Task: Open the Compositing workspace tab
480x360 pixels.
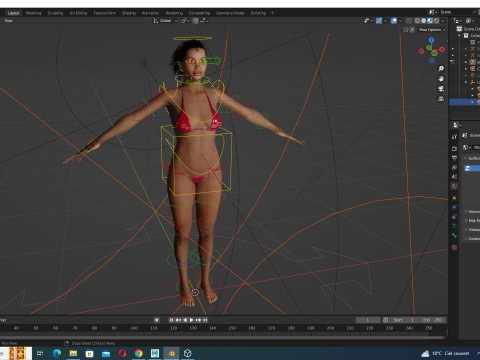Action: pyautogui.click(x=199, y=13)
